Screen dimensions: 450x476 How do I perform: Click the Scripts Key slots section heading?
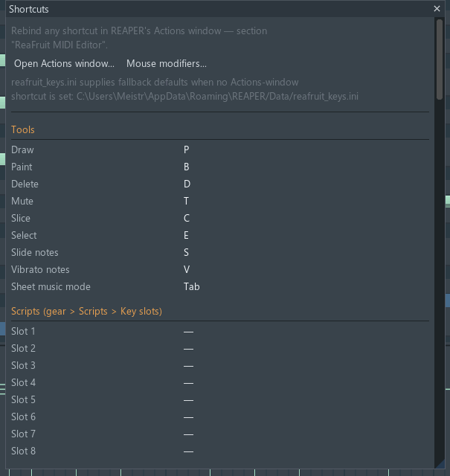(86, 312)
